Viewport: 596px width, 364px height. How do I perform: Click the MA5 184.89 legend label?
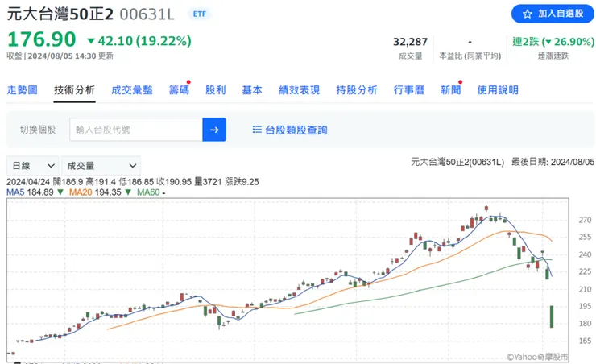point(30,192)
